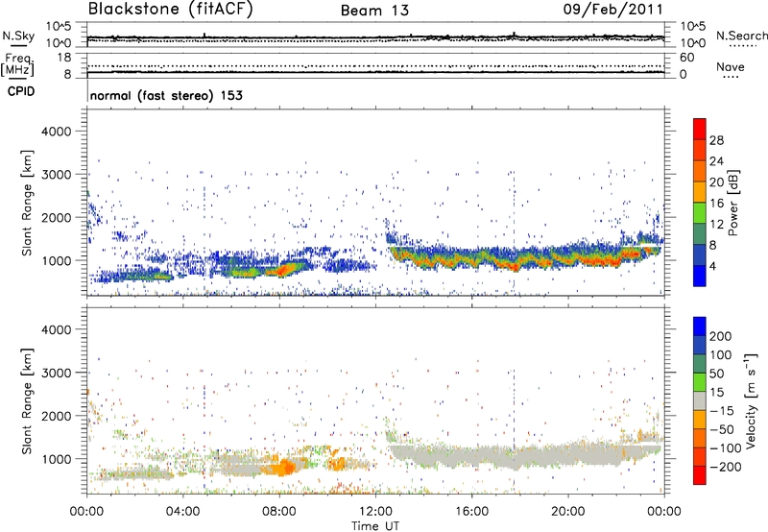Click gray segment of Velocity color bar
The image size is (768, 532).
coord(700,400)
